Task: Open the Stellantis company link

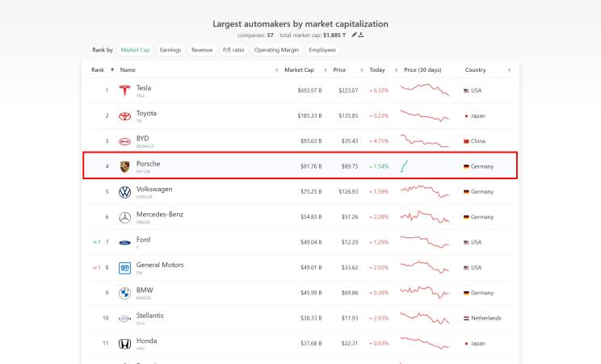Action: (151, 315)
